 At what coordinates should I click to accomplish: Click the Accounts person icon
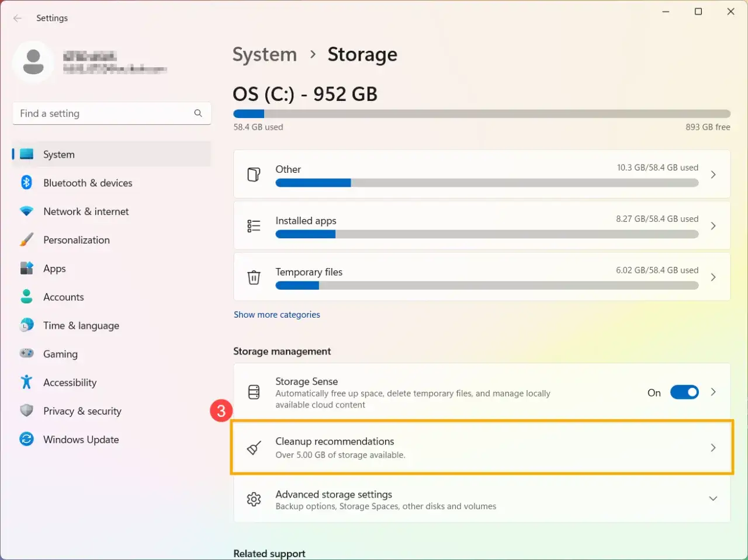tap(27, 297)
